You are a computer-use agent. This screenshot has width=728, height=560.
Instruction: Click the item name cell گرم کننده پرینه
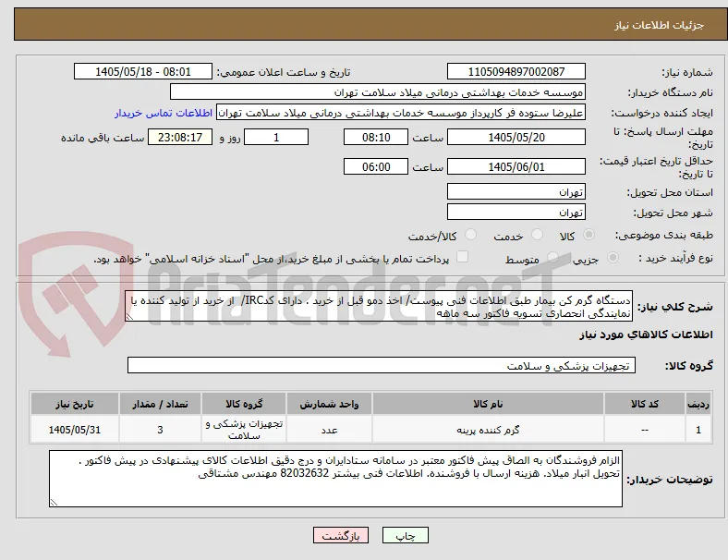(x=488, y=430)
